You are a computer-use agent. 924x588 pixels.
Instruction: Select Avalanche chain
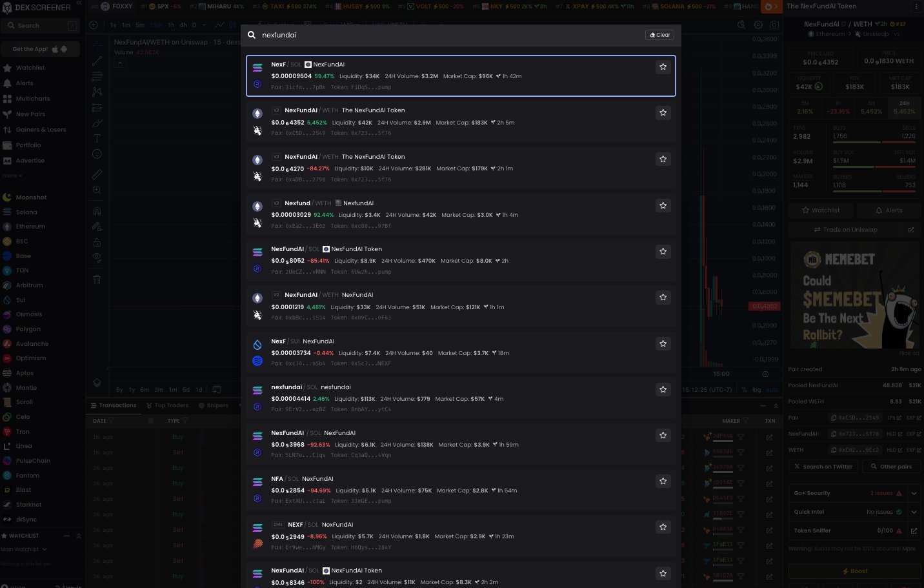click(32, 344)
